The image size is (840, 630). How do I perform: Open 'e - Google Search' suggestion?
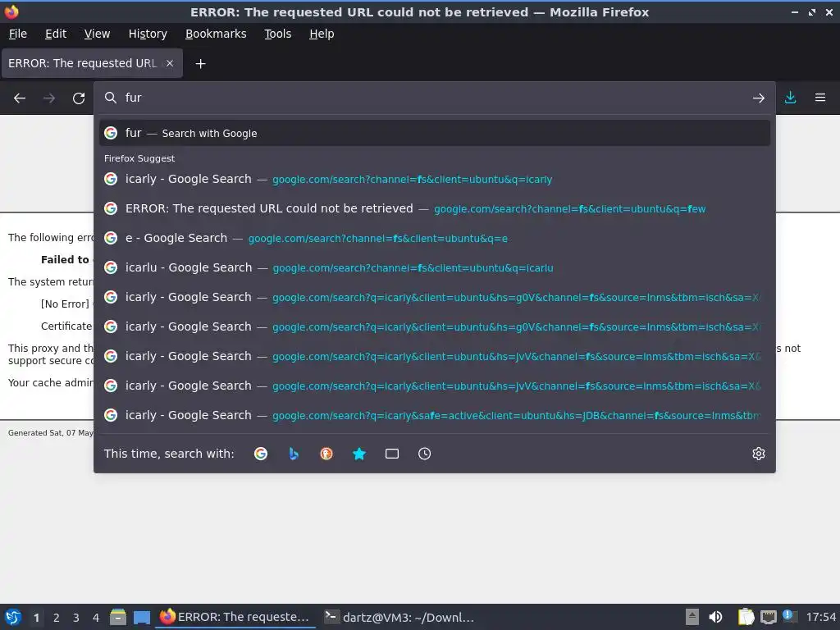(435, 238)
